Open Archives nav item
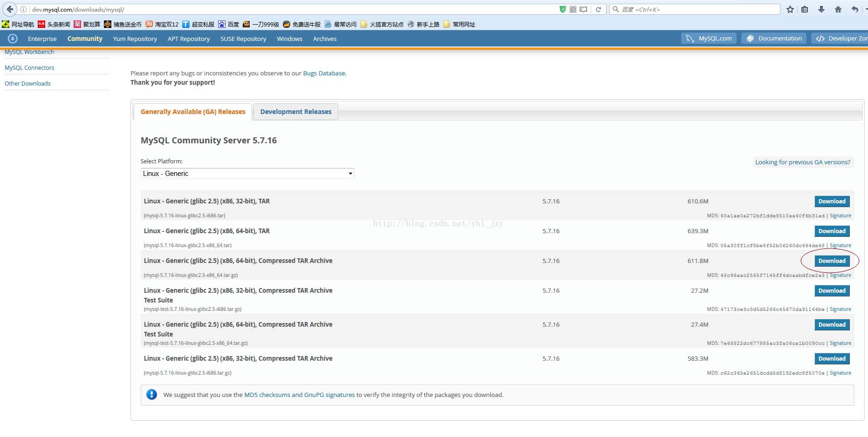 point(325,39)
